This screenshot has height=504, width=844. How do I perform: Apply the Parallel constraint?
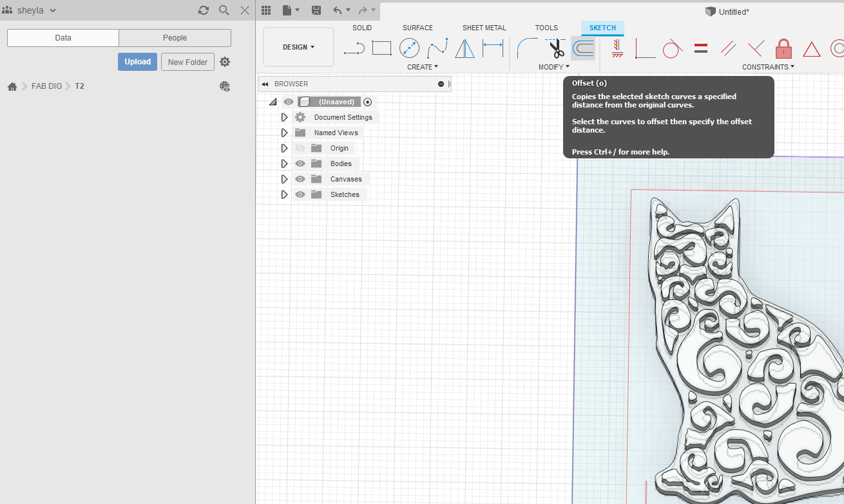[728, 48]
